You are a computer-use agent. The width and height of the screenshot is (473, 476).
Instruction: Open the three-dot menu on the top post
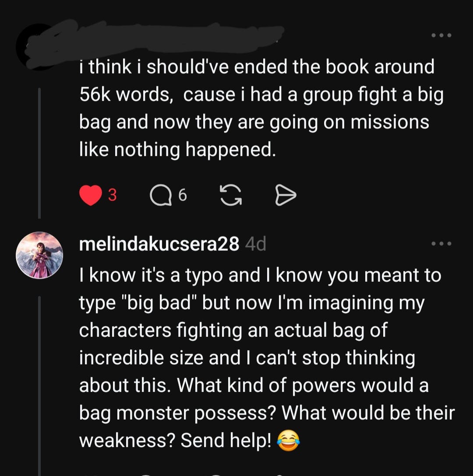tap(441, 35)
